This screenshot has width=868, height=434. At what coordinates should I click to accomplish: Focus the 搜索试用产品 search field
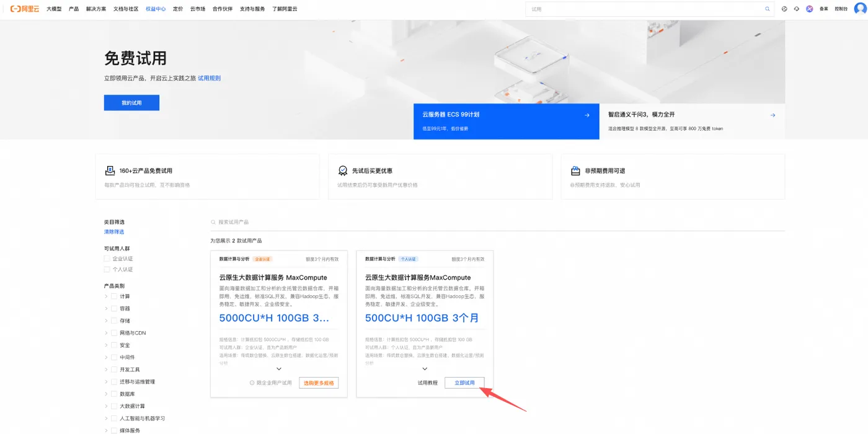pyautogui.click(x=498, y=222)
